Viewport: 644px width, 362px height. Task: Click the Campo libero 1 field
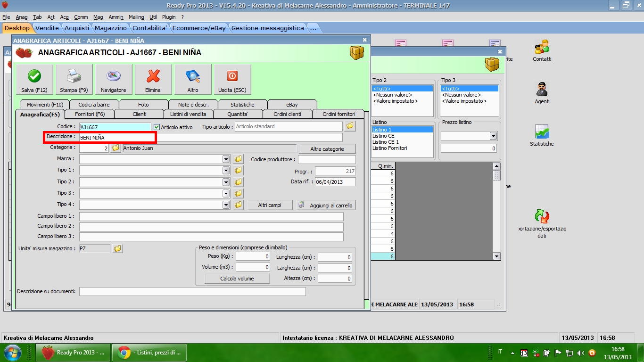click(x=211, y=216)
